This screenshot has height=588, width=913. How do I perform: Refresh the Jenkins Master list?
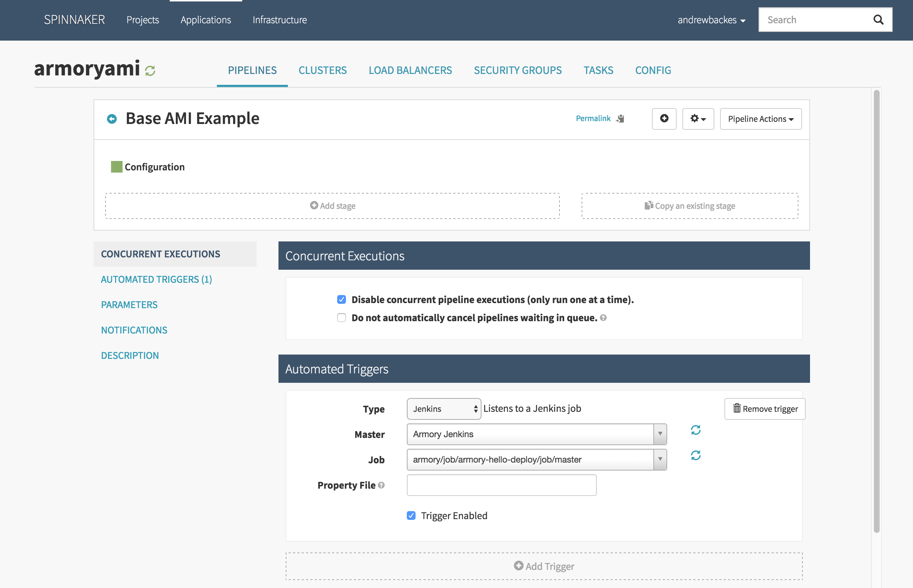695,430
